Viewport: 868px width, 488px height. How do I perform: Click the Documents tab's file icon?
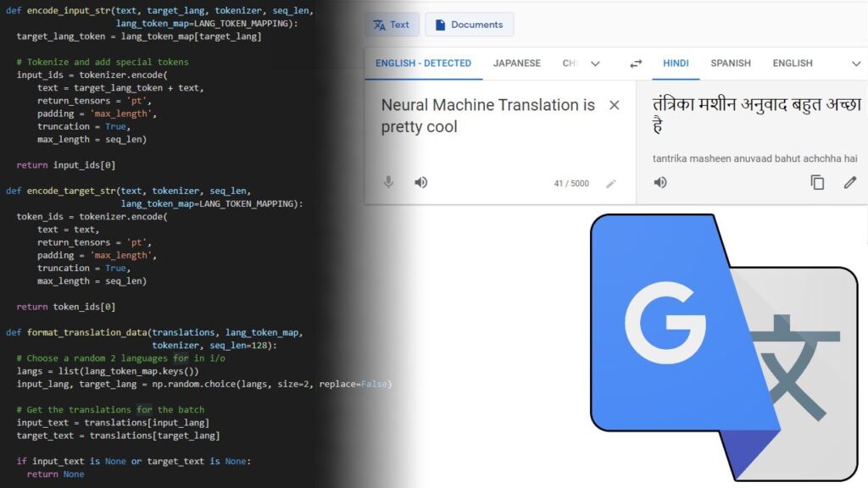(440, 25)
